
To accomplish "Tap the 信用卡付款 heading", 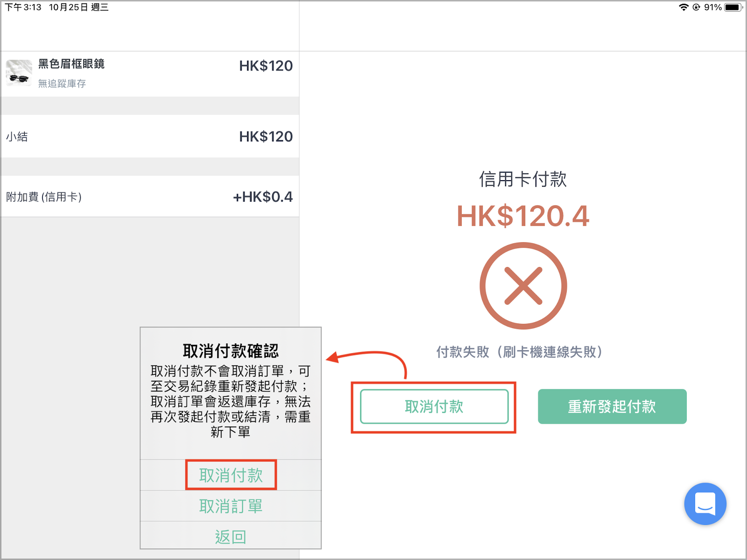I will 523,179.
